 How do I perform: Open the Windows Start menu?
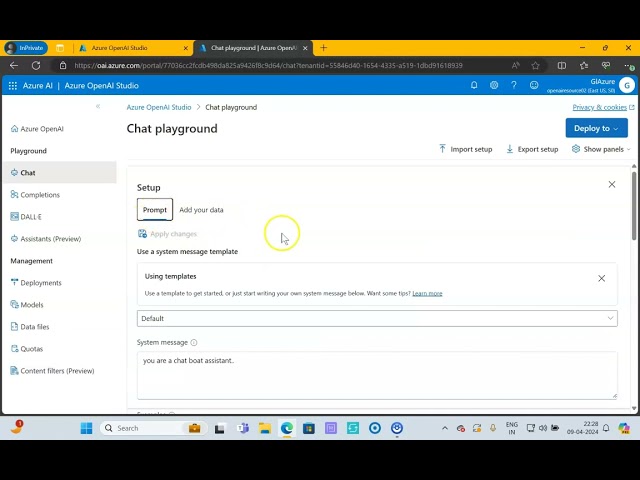pyautogui.click(x=87, y=428)
